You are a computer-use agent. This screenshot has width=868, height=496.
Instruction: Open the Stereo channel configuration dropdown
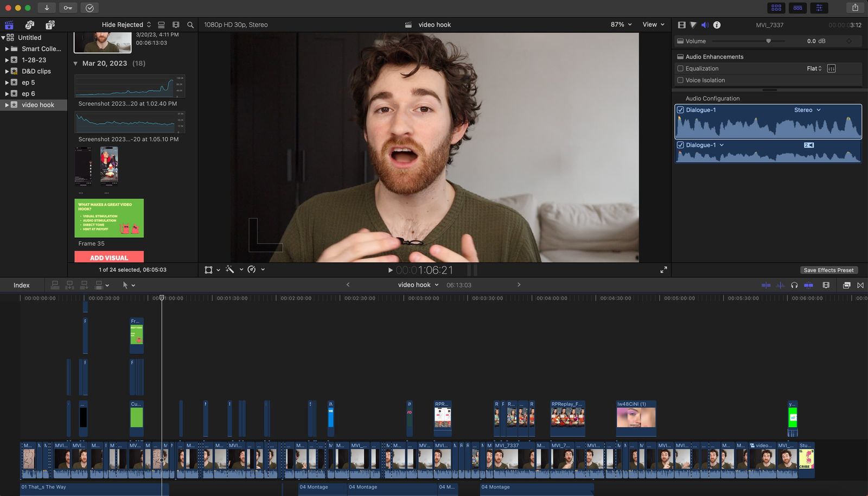pyautogui.click(x=808, y=110)
